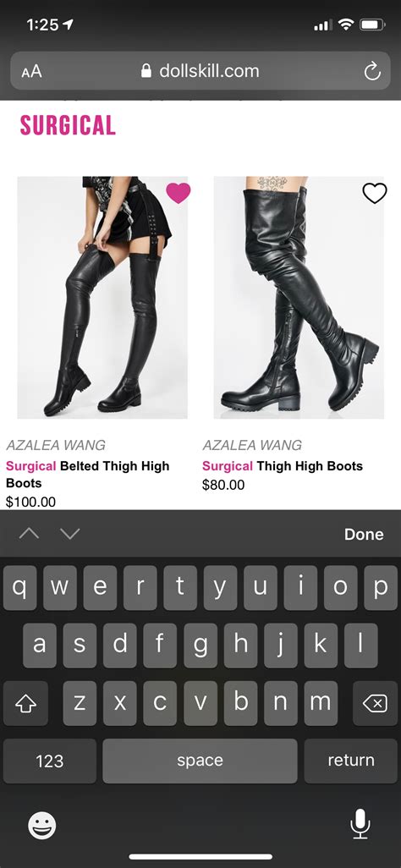401x868 pixels.
Task: Tap the space bar key
Action: pos(200,761)
